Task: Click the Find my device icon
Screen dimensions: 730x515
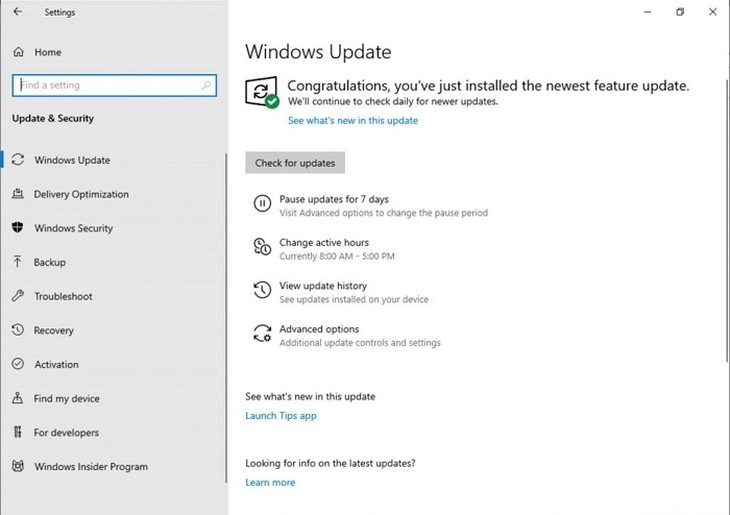Action: coord(18,398)
